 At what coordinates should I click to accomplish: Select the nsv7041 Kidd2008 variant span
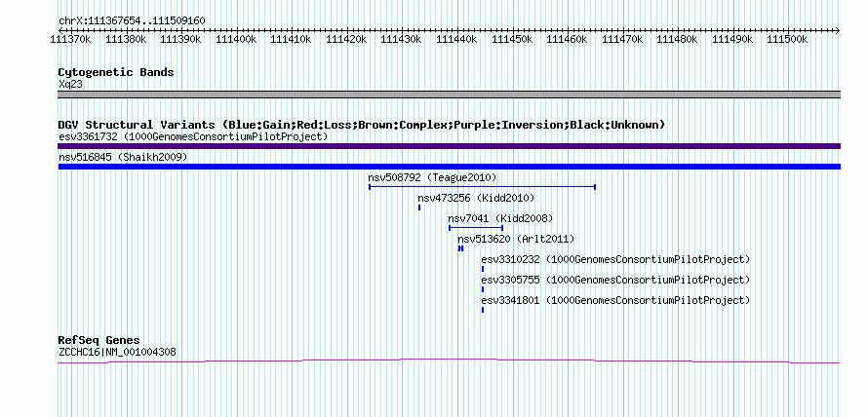tap(476, 228)
